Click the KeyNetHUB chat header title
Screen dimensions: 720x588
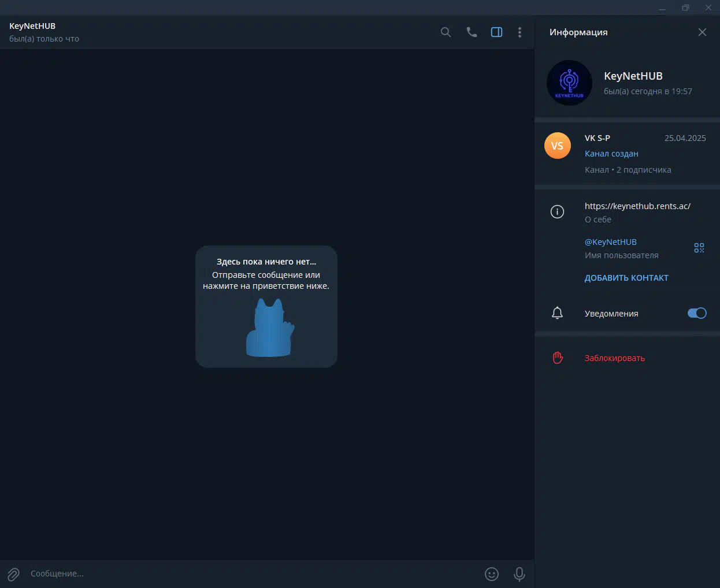(x=32, y=26)
